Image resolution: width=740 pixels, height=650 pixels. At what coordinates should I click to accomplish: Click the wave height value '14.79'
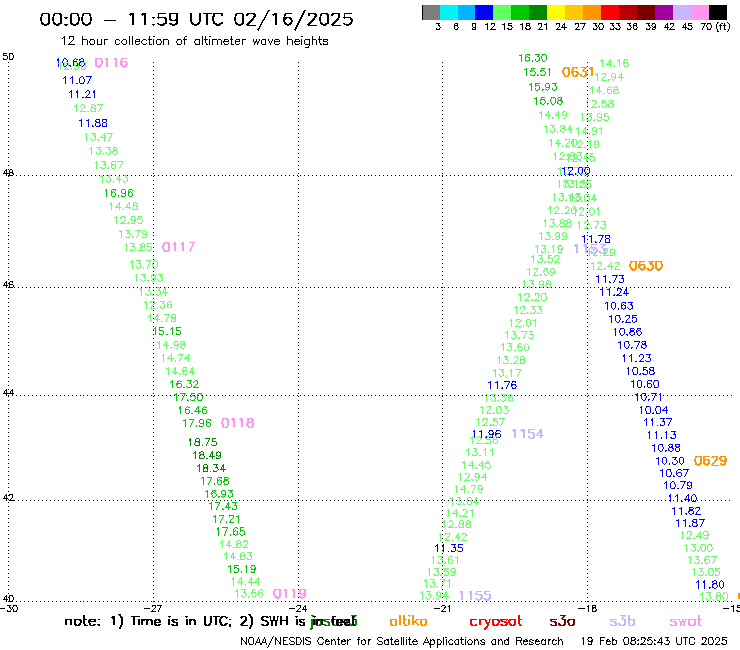point(469,490)
